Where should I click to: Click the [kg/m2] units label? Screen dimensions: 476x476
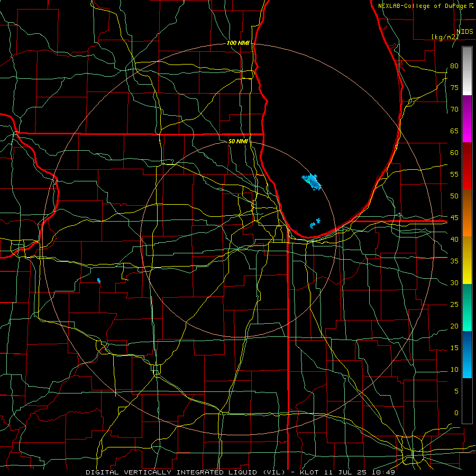click(x=445, y=36)
